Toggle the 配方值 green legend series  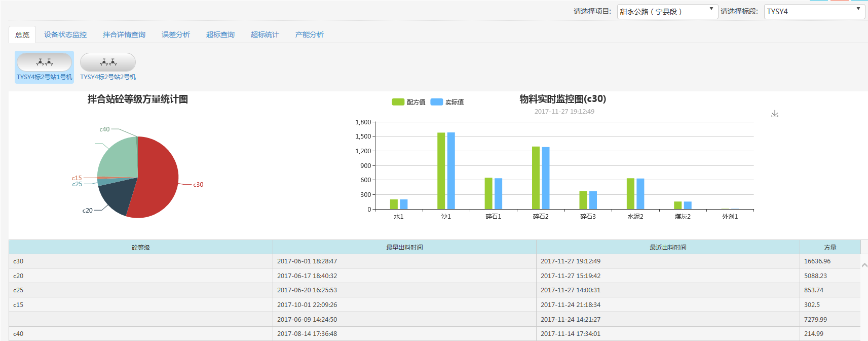(408, 102)
